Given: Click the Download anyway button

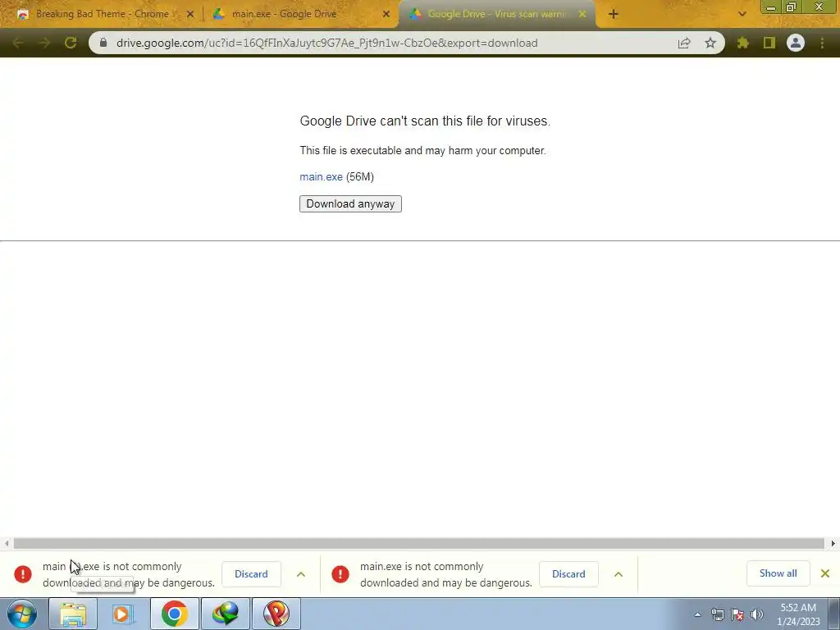Looking at the screenshot, I should pyautogui.click(x=350, y=203).
